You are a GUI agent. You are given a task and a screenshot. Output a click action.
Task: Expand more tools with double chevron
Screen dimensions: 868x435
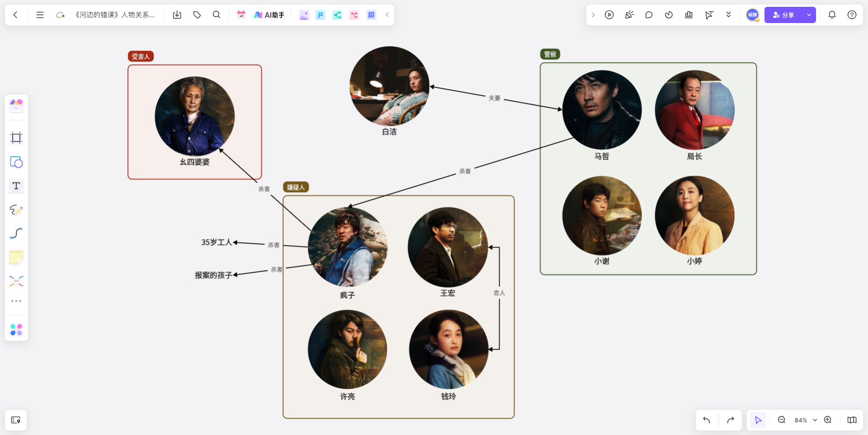pos(728,15)
